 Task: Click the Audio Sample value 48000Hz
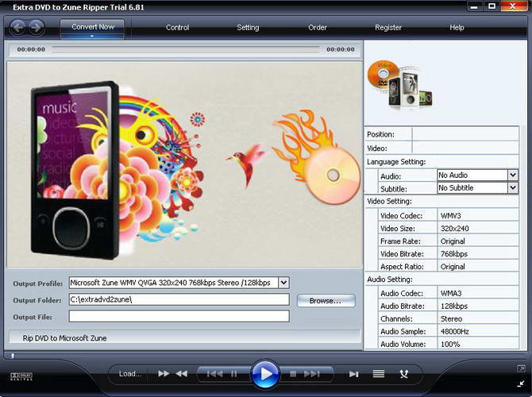pyautogui.click(x=455, y=332)
